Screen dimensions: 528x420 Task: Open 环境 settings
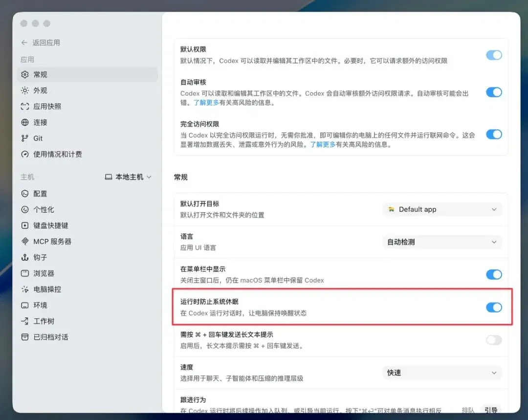pyautogui.click(x=87, y=305)
